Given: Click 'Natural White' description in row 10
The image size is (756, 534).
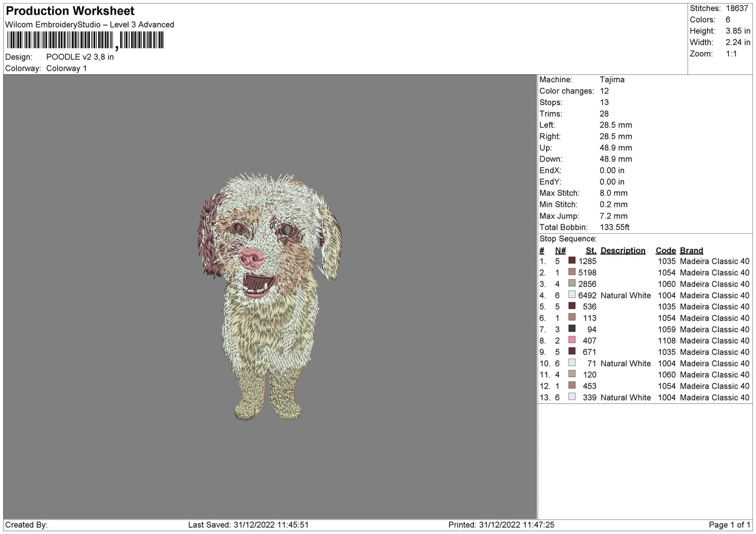Looking at the screenshot, I should [x=626, y=363].
